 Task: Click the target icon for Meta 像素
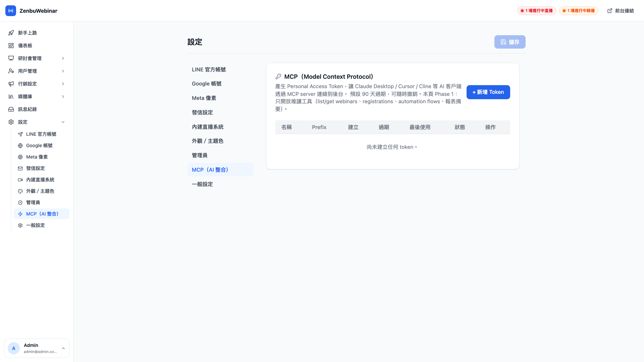pos(20,157)
